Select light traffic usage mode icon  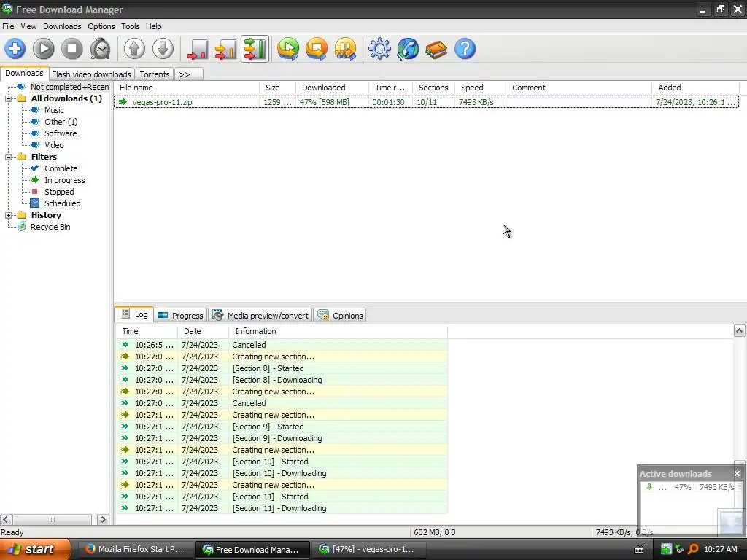point(197,49)
